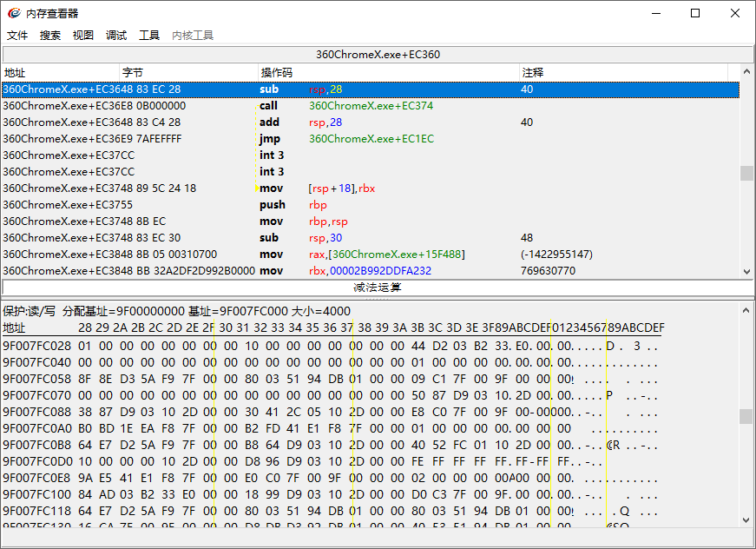The width and height of the screenshot is (756, 549).
Task: Click the 地址 column header in the disassembler
Action: (x=61, y=73)
